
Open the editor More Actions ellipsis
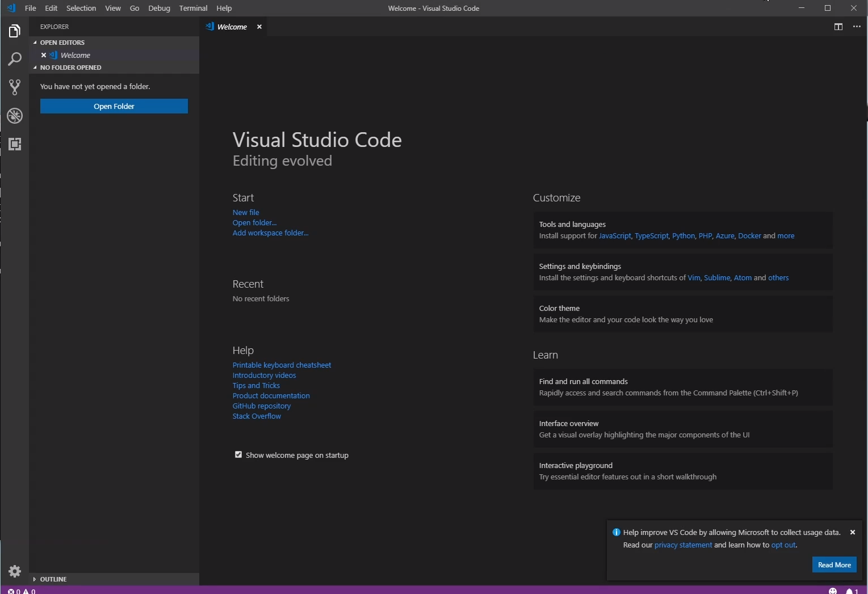(x=857, y=27)
